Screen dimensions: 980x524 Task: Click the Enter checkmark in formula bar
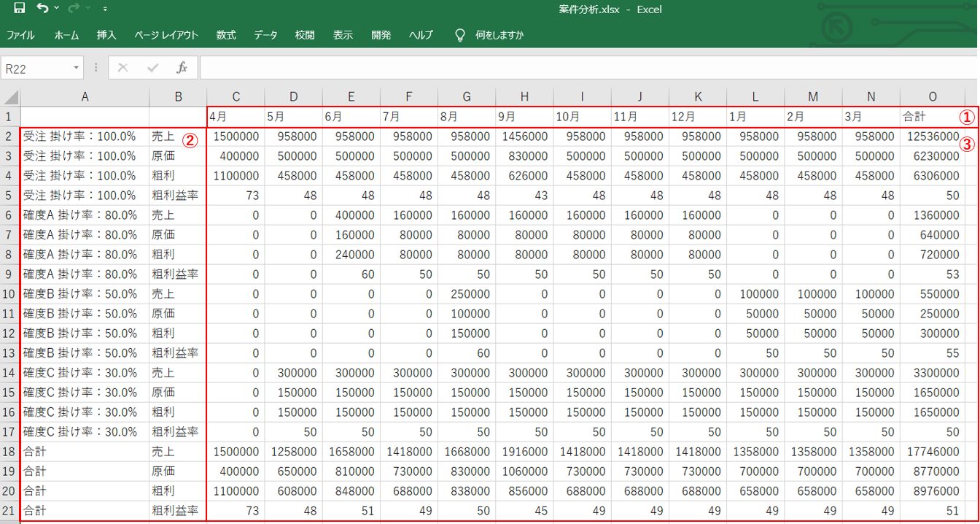click(x=152, y=68)
